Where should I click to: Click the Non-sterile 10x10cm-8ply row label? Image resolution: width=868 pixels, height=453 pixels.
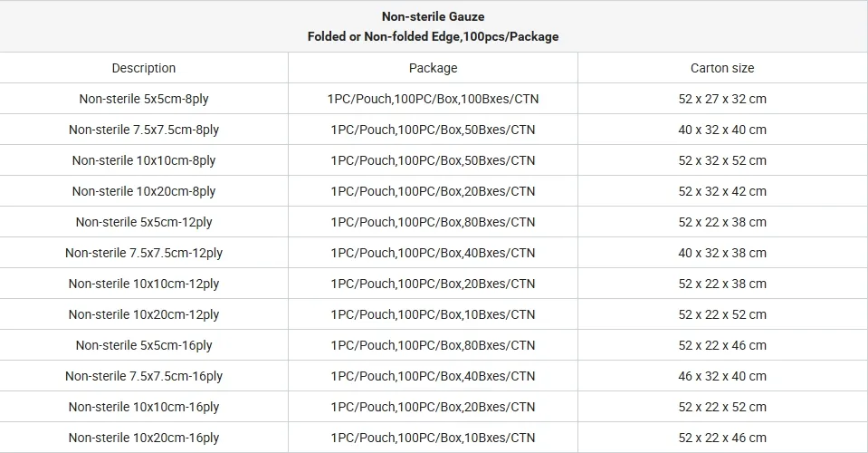click(144, 160)
